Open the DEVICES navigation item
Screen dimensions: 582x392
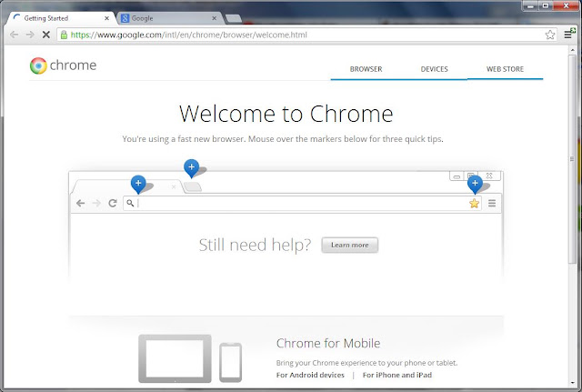[x=435, y=69]
